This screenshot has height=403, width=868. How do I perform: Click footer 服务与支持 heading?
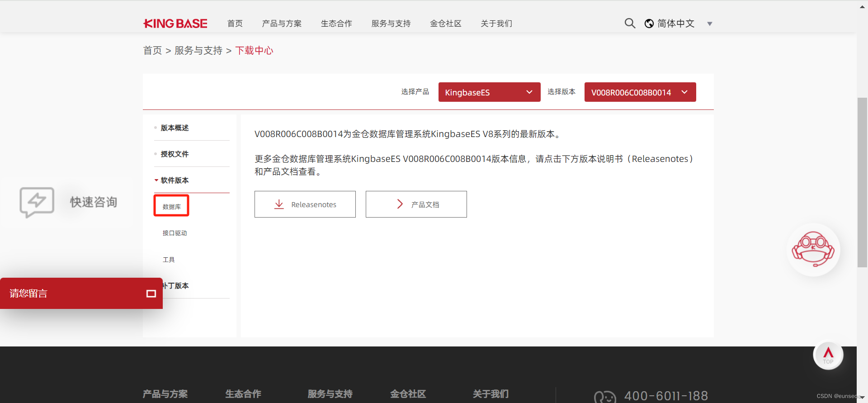tap(330, 394)
